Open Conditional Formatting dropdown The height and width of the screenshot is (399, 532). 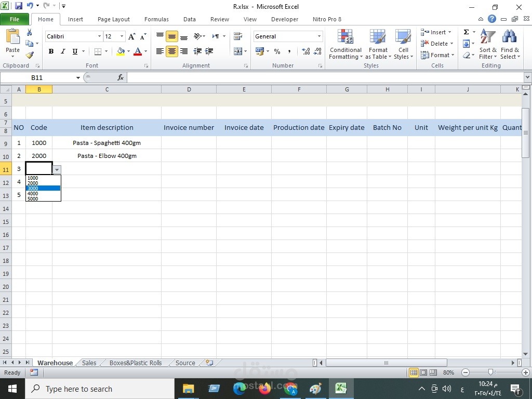(x=345, y=45)
